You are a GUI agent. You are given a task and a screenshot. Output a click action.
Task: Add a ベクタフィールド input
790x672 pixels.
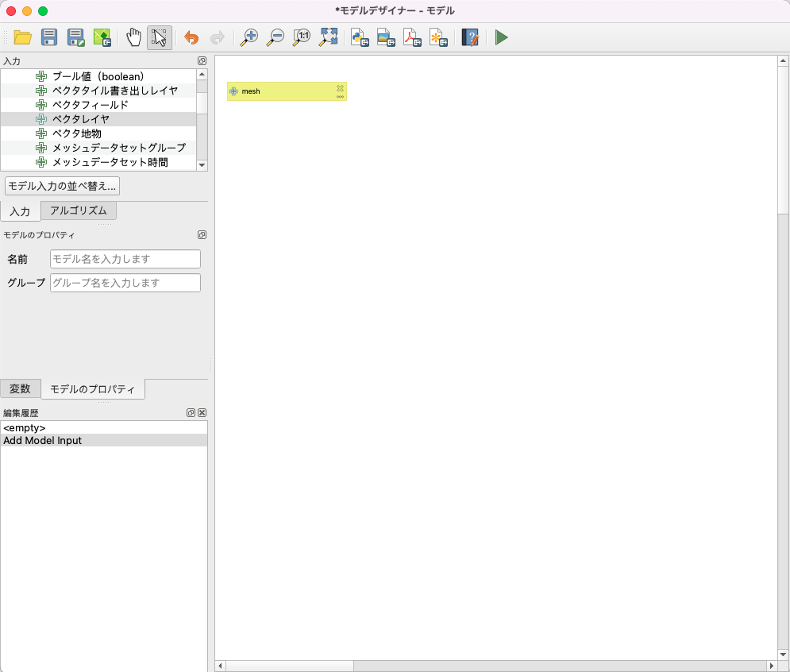tap(98, 105)
